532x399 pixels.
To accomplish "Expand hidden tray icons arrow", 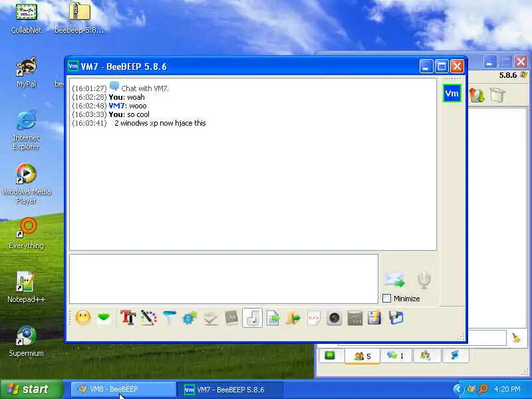I will pyautogui.click(x=458, y=389).
